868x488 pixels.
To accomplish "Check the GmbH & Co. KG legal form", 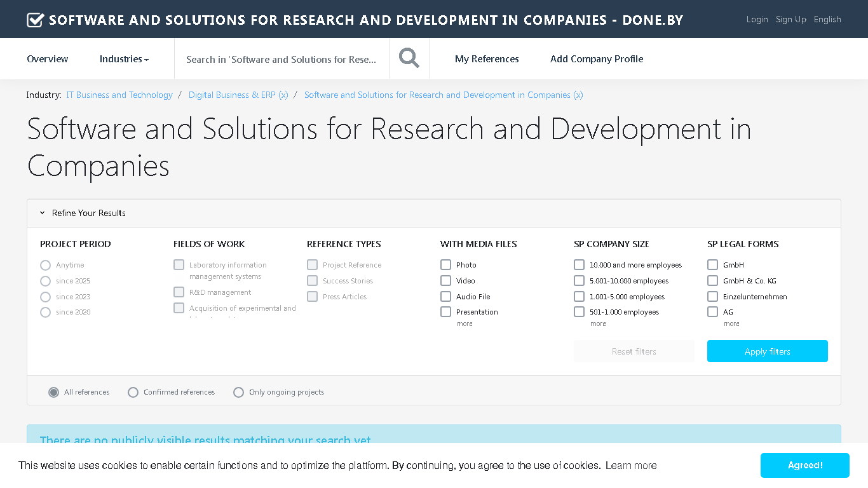I will coord(713,281).
